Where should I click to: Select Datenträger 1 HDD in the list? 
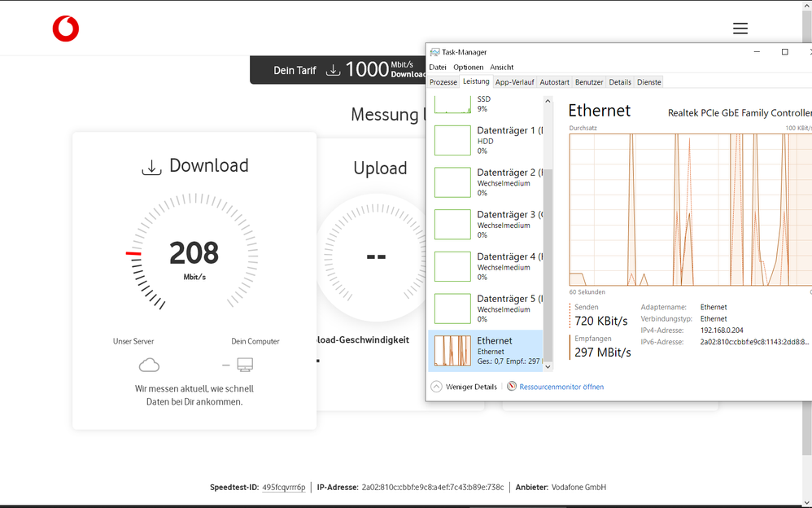click(486, 140)
